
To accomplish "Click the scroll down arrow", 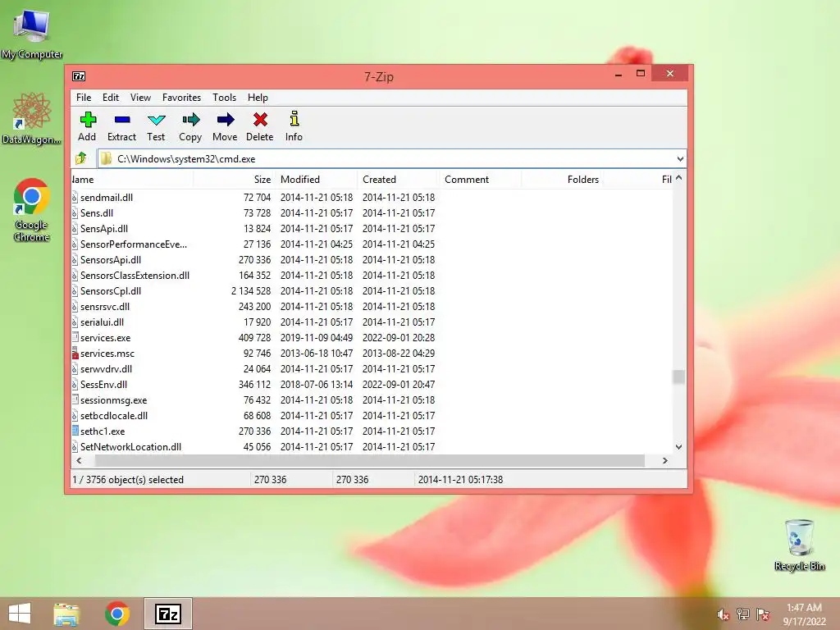I will (678, 447).
